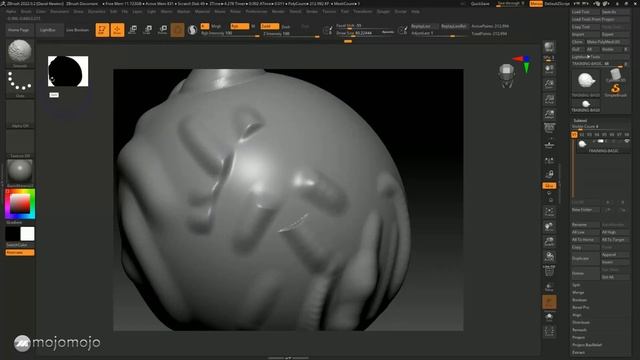Click the SimpleBrush tool icon
This screenshot has width=640, height=360.
[616, 90]
